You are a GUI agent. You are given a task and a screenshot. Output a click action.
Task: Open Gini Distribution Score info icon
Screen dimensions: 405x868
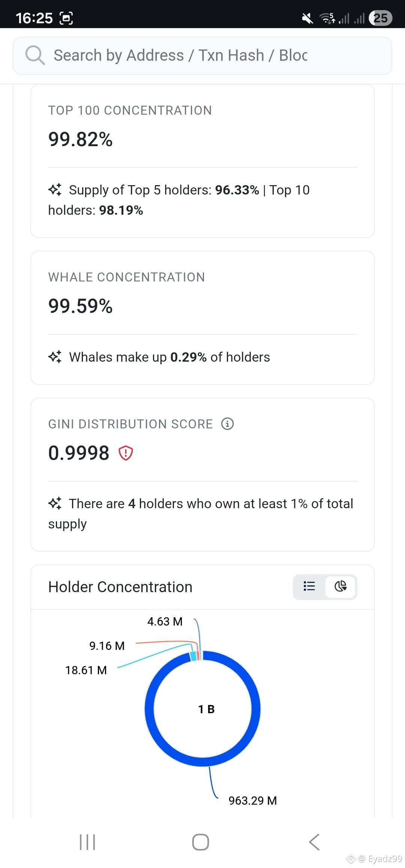[227, 424]
